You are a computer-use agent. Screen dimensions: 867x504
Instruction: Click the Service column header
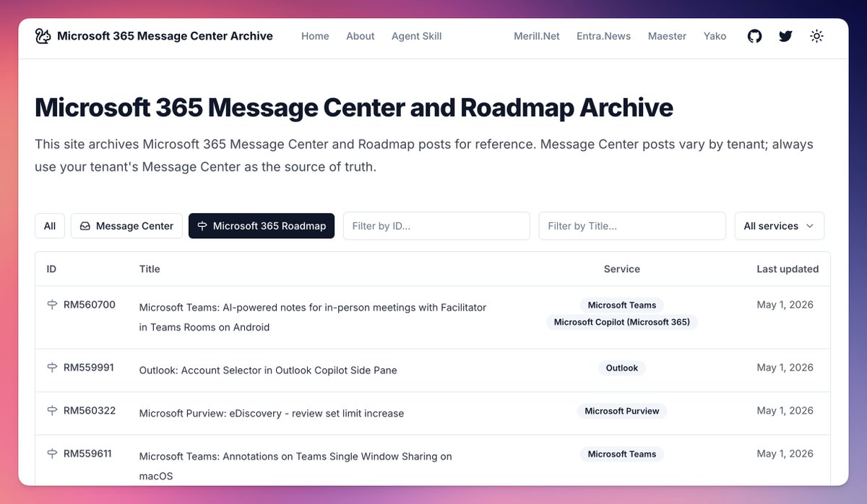pyautogui.click(x=622, y=269)
